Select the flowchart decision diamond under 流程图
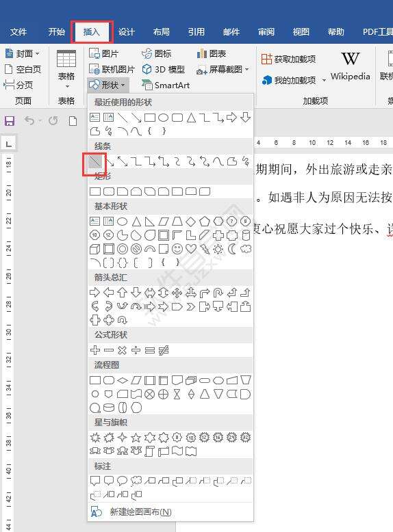This screenshot has width=393, height=532. [123, 380]
